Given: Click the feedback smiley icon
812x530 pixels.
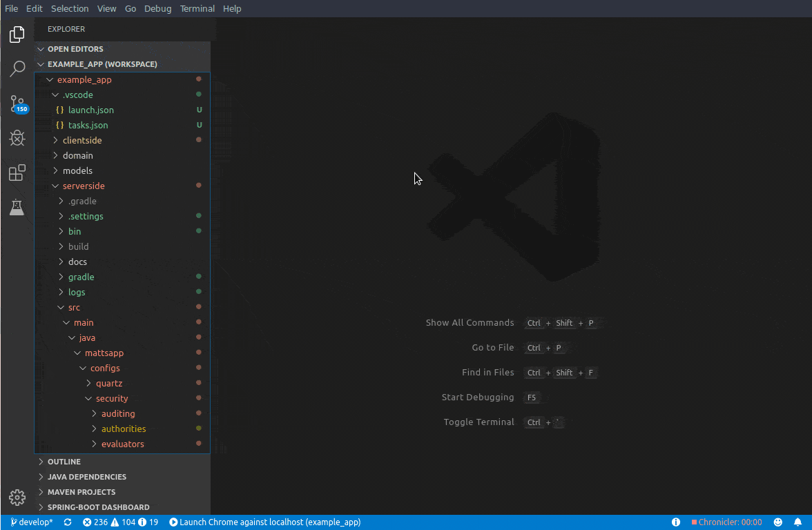Looking at the screenshot, I should (778, 522).
